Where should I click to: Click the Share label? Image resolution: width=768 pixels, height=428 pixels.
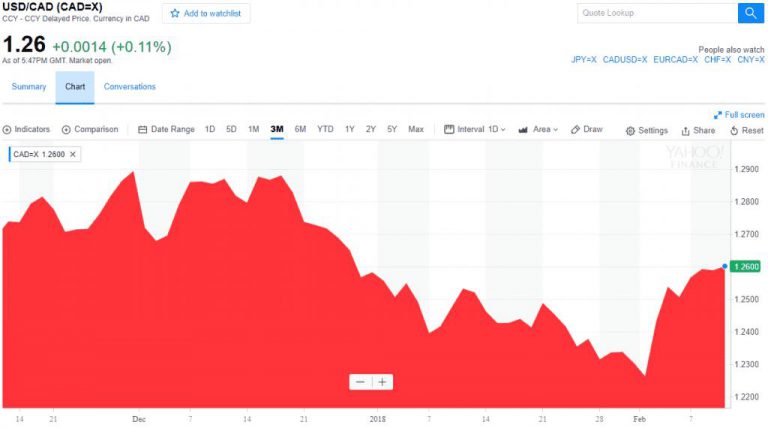click(704, 130)
